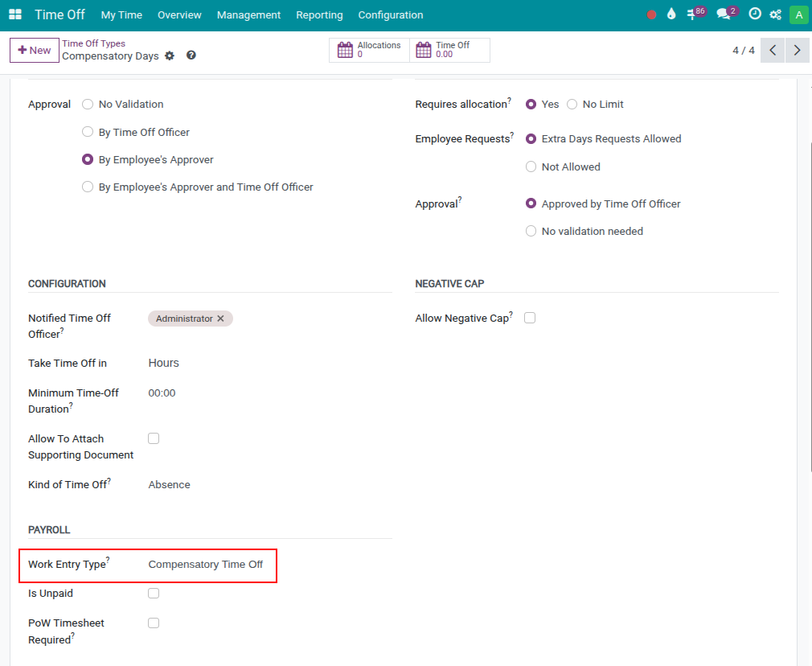Viewport: 812px width, 666px height.
Task: Open the main apps grid menu
Action: pyautogui.click(x=15, y=15)
